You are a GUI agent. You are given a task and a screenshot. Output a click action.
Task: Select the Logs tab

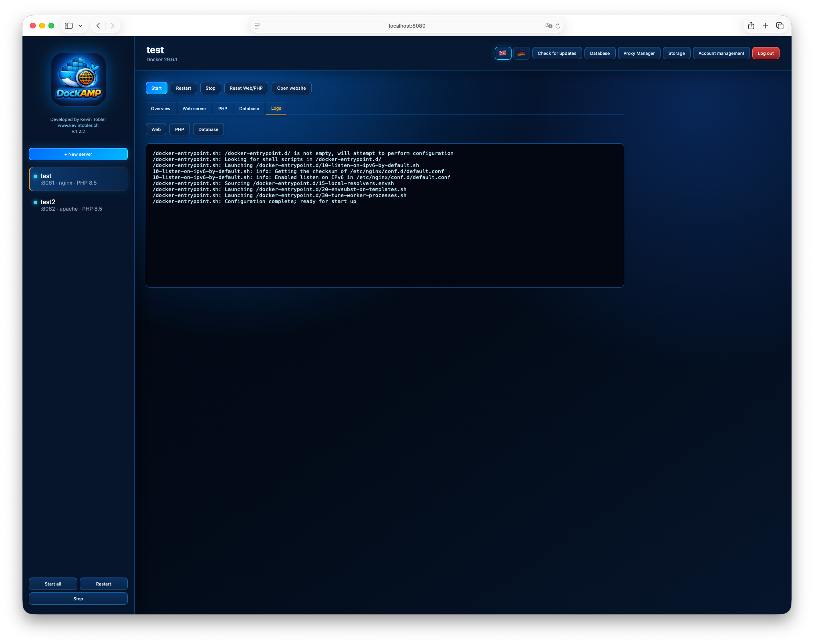pos(276,108)
